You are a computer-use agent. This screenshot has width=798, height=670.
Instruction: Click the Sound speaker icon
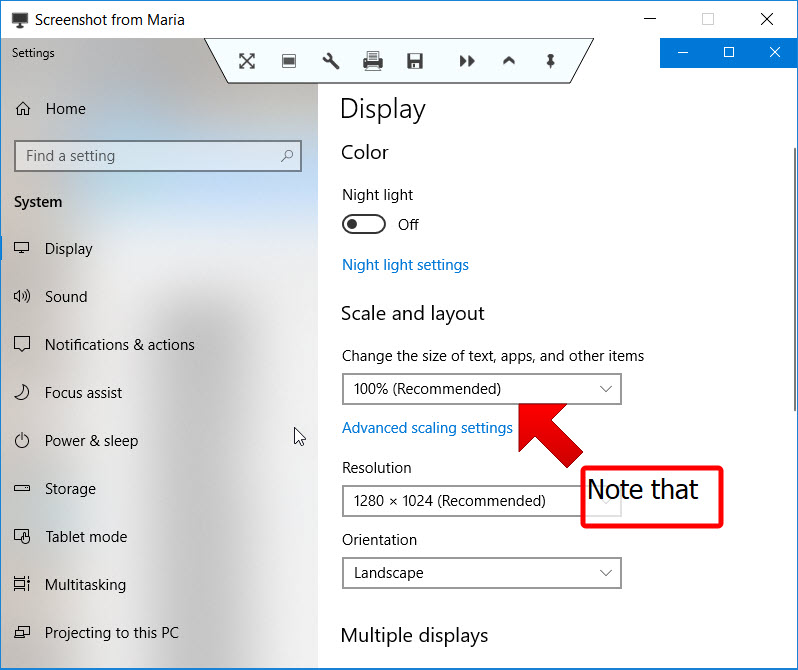[x=22, y=296]
